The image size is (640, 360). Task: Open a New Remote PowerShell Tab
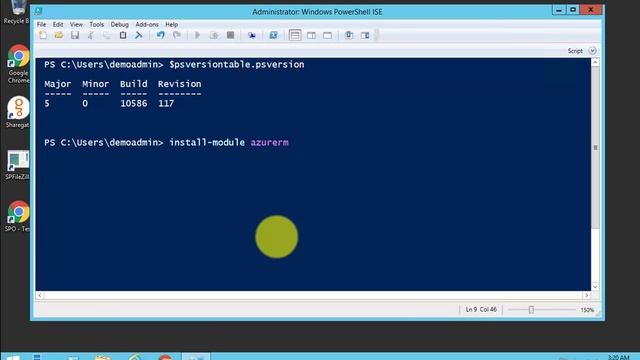click(x=252, y=36)
